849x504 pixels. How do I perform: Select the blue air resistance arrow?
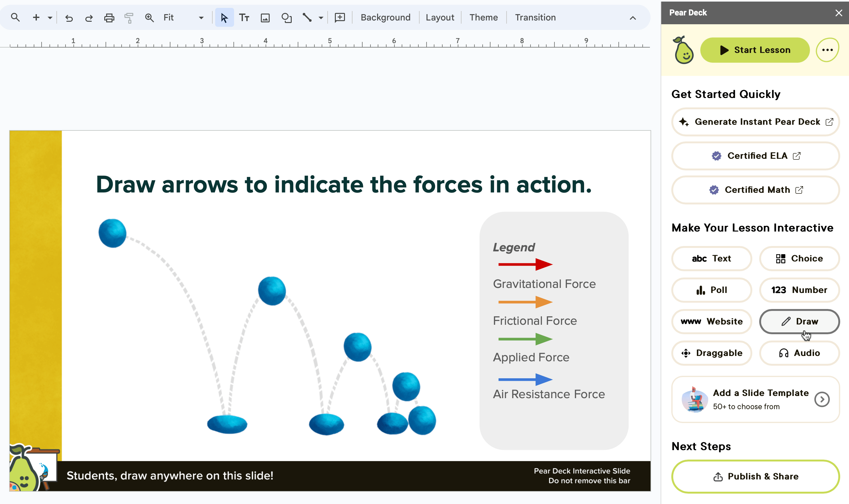525,379
